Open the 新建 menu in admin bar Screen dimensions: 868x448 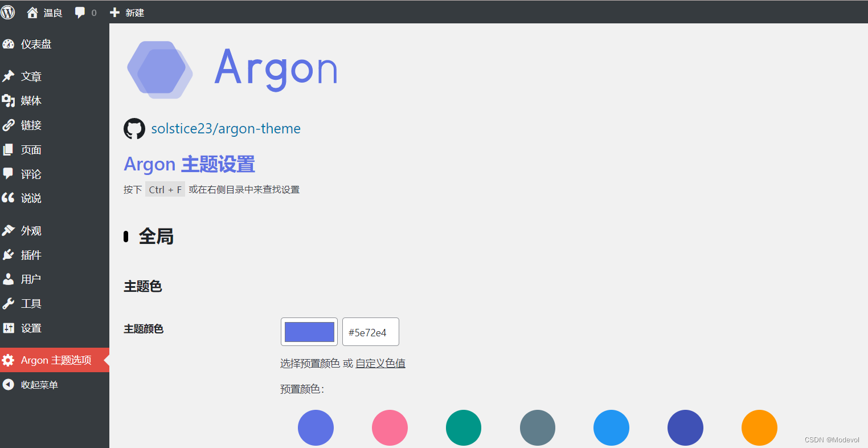click(126, 12)
